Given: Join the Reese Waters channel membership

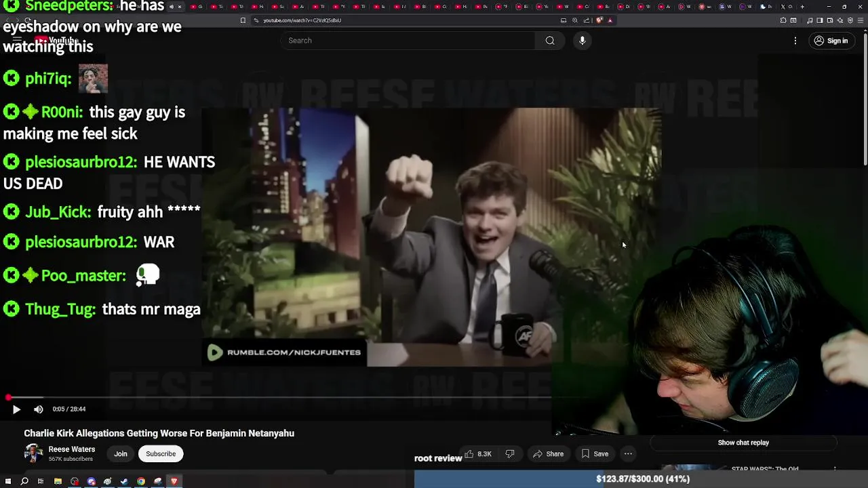Looking at the screenshot, I should point(121,454).
